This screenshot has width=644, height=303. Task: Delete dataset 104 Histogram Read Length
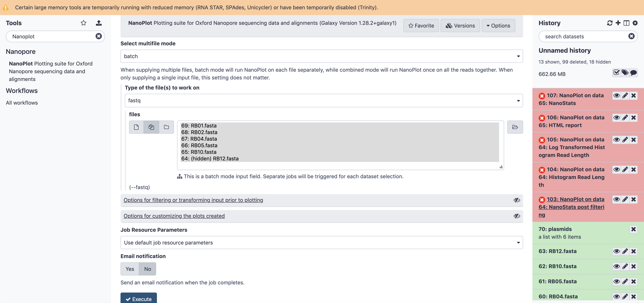[x=634, y=170]
